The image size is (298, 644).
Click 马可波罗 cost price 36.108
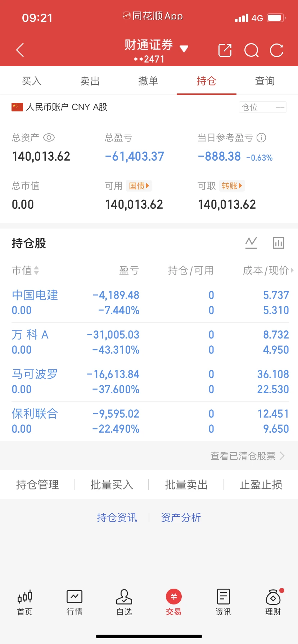(273, 374)
